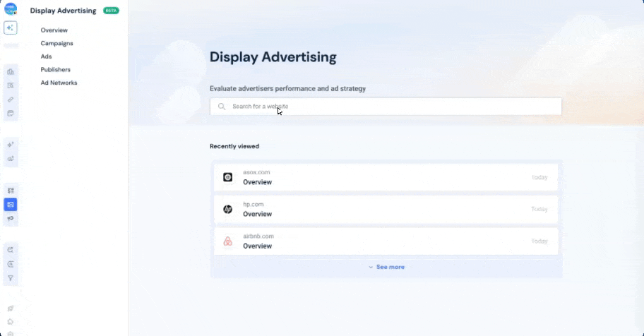This screenshot has height=336, width=644.
Task: Open the dollar list sidebar icon
Action: [x=11, y=191]
